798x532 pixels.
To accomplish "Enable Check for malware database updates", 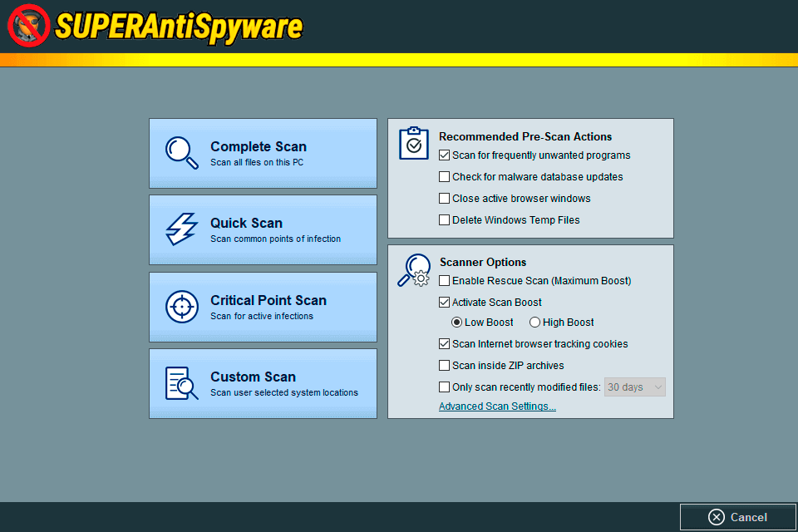I will tap(444, 177).
